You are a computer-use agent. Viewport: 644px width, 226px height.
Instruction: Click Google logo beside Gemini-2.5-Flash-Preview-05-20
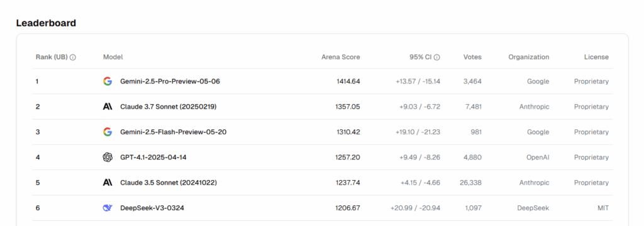pos(108,132)
